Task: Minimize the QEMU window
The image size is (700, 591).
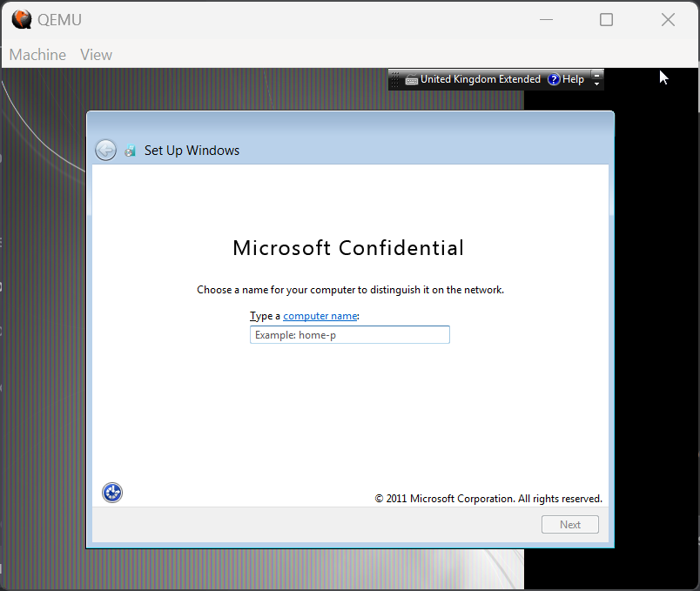Action: tap(546, 20)
